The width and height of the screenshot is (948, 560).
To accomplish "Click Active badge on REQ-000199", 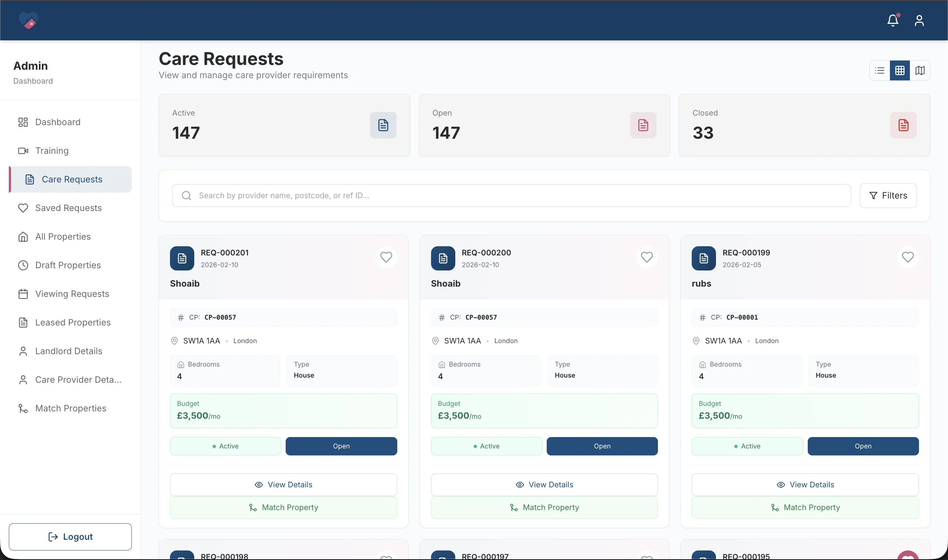I will pos(747,446).
